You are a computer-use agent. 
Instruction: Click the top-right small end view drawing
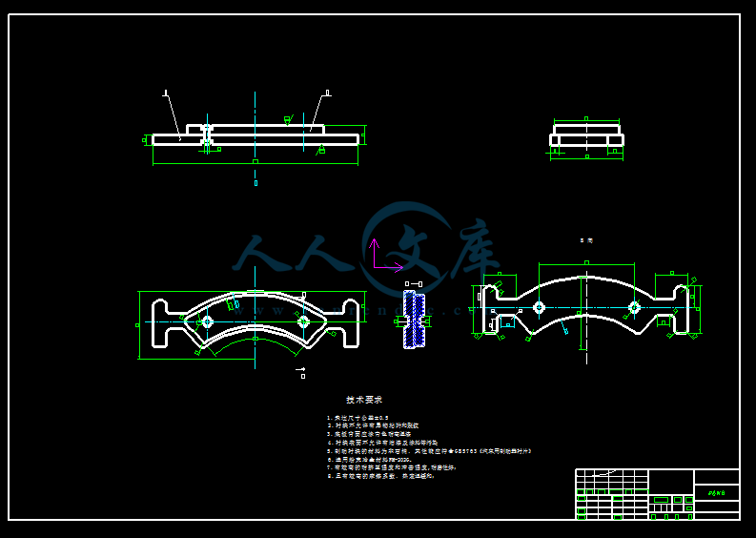[x=586, y=136]
